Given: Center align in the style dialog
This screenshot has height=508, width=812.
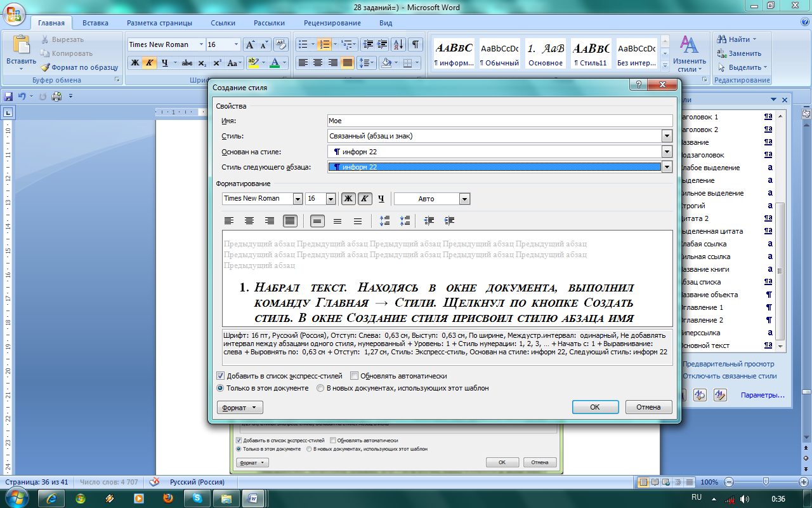Looking at the screenshot, I should (249, 221).
